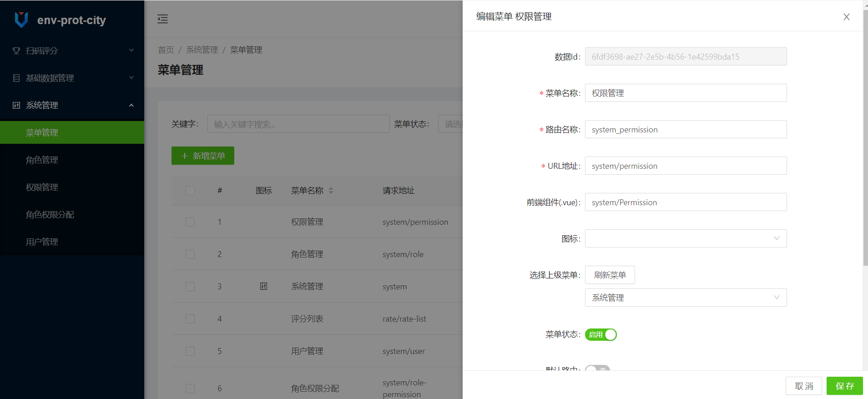Click the 刷新菜单 button
The height and width of the screenshot is (399, 868).
point(610,275)
